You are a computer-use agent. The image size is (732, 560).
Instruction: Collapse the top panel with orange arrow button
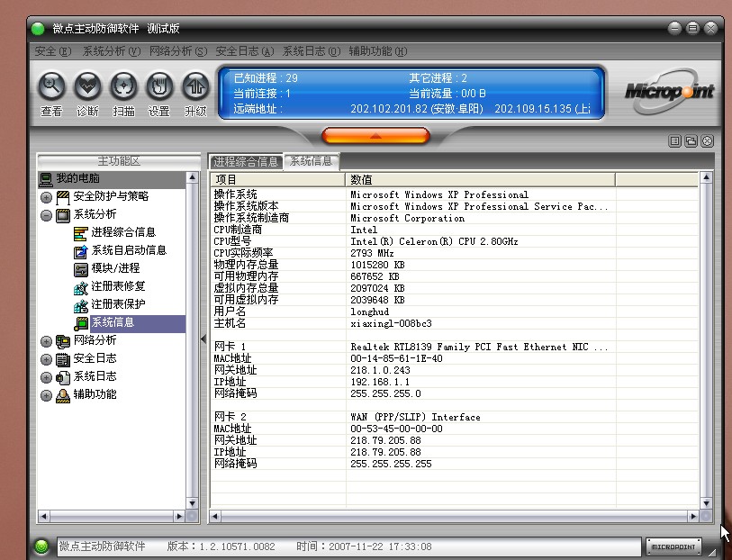point(375,136)
